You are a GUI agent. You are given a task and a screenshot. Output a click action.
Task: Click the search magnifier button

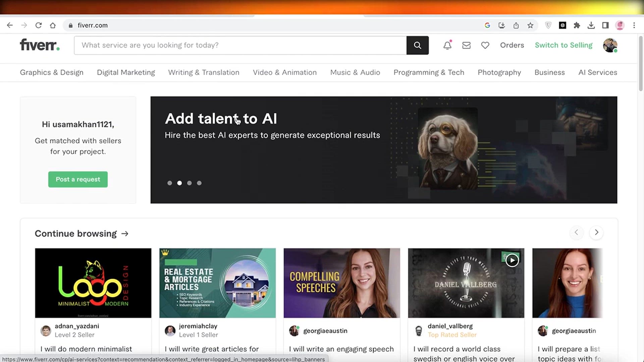click(x=418, y=45)
